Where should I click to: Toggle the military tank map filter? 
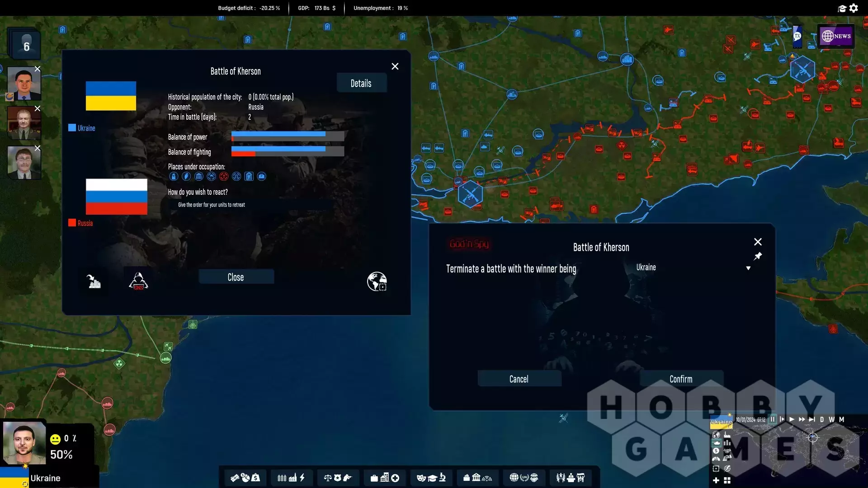pos(717,443)
